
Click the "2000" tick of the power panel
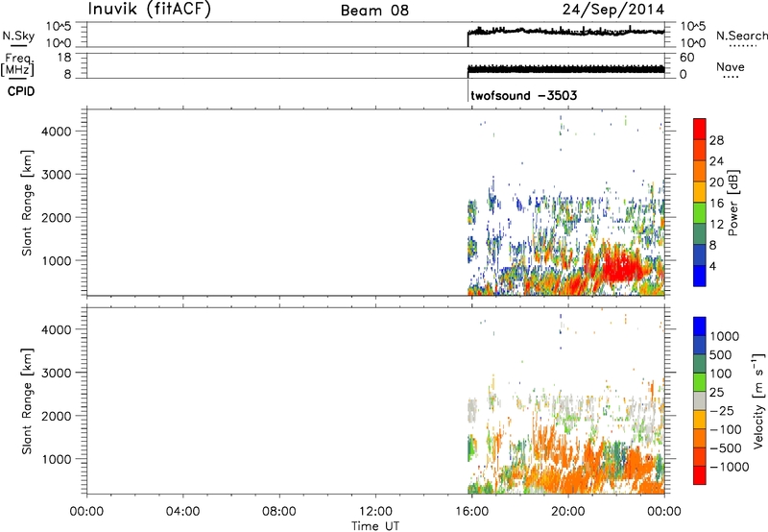57,217
